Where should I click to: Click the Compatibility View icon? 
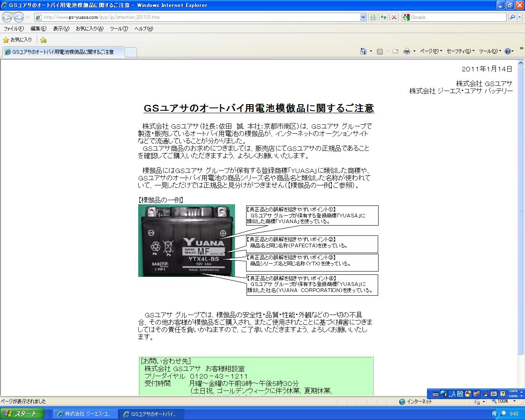click(x=373, y=17)
